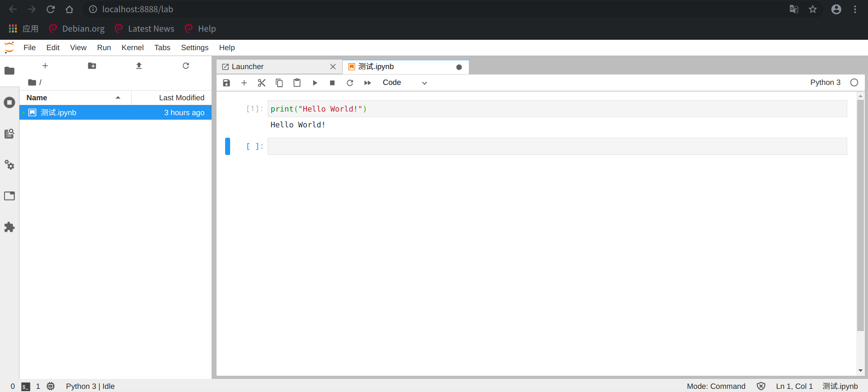Image resolution: width=868 pixels, height=392 pixels.
Task: Sort by Last Modified column
Action: pos(172,98)
